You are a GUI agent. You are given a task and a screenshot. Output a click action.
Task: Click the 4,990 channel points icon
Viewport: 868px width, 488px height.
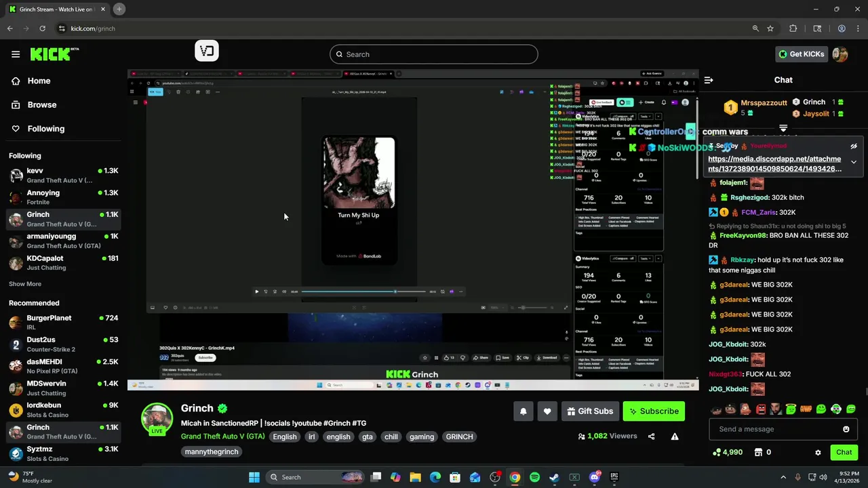pyautogui.click(x=717, y=452)
